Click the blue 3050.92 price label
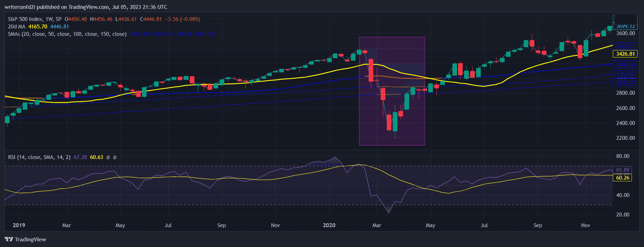Image resolution: width=644 pixels, height=247 pixels. coord(625,75)
